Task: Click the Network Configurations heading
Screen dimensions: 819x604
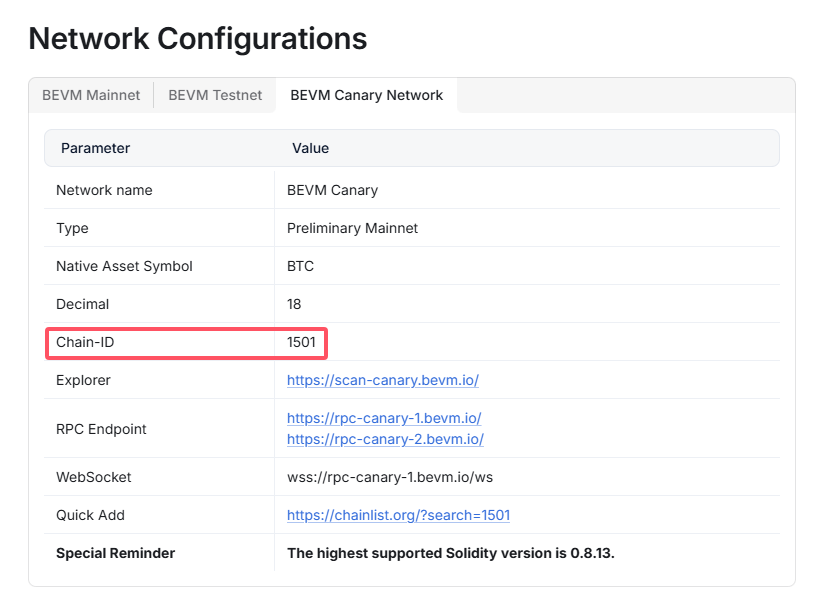Action: click(198, 39)
